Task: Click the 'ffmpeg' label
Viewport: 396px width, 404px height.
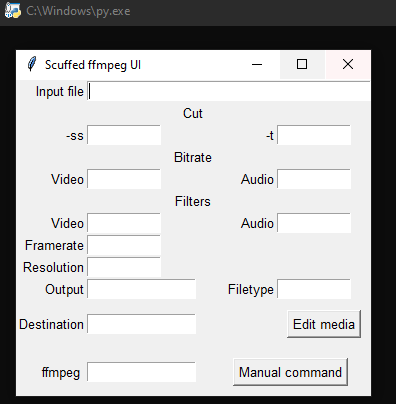Action: tap(61, 373)
